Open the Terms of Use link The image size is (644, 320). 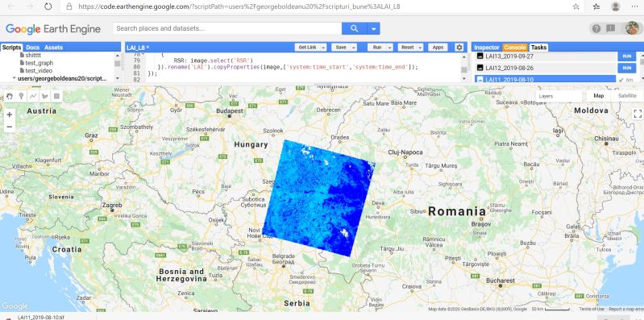click(x=592, y=309)
